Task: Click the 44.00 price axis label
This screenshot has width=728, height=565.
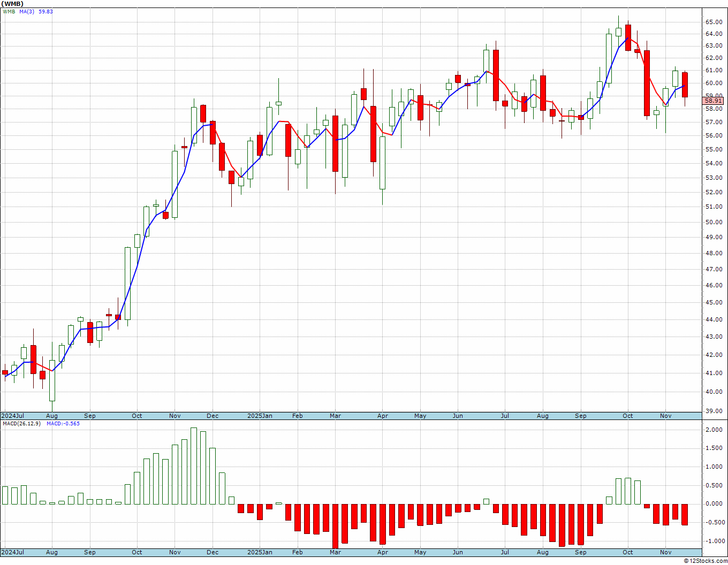Action: tap(714, 319)
